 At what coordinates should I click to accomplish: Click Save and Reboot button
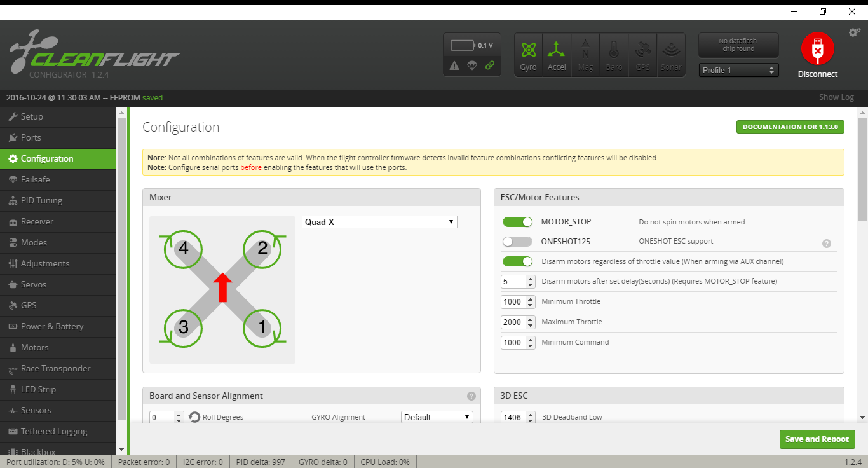click(x=817, y=439)
